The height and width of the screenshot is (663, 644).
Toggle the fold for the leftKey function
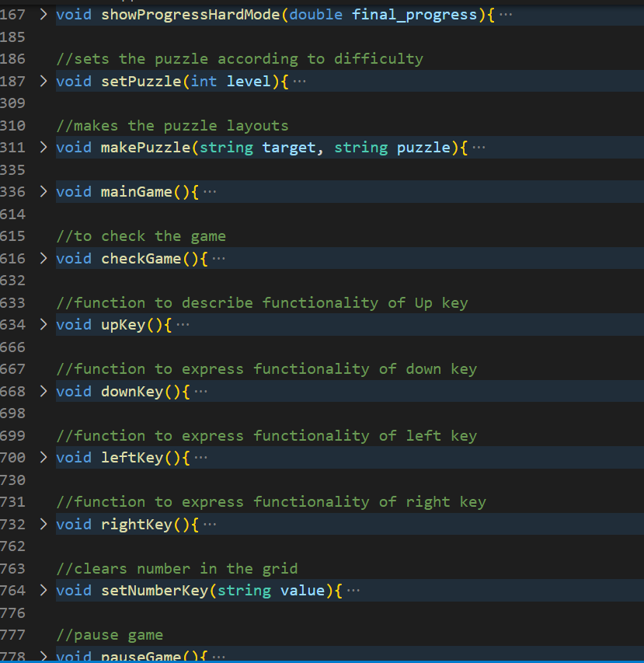point(43,458)
